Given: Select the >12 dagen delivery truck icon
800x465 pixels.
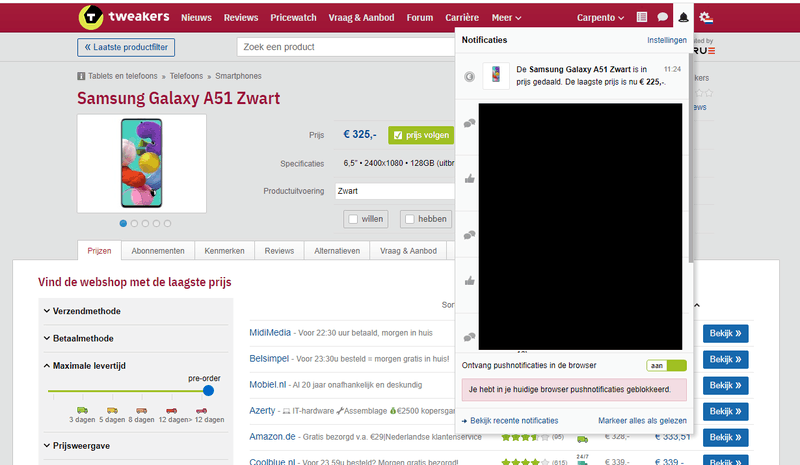Looking at the screenshot, I should coord(202,410).
